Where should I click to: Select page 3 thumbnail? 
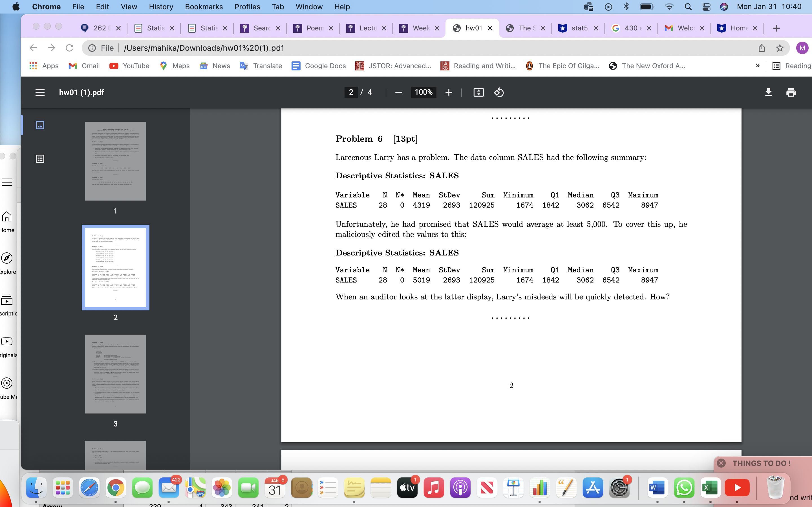pos(115,373)
